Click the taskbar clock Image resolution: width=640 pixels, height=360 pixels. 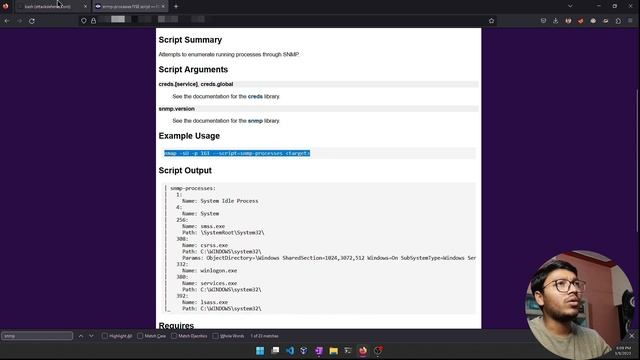click(x=623, y=351)
